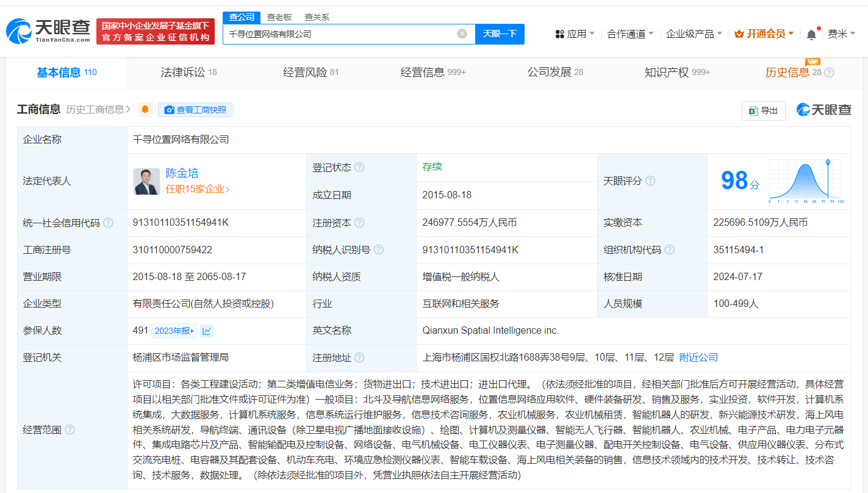Screen dimensions: 868x493
Task: Open the 应用 dropdown menu
Action: point(575,34)
